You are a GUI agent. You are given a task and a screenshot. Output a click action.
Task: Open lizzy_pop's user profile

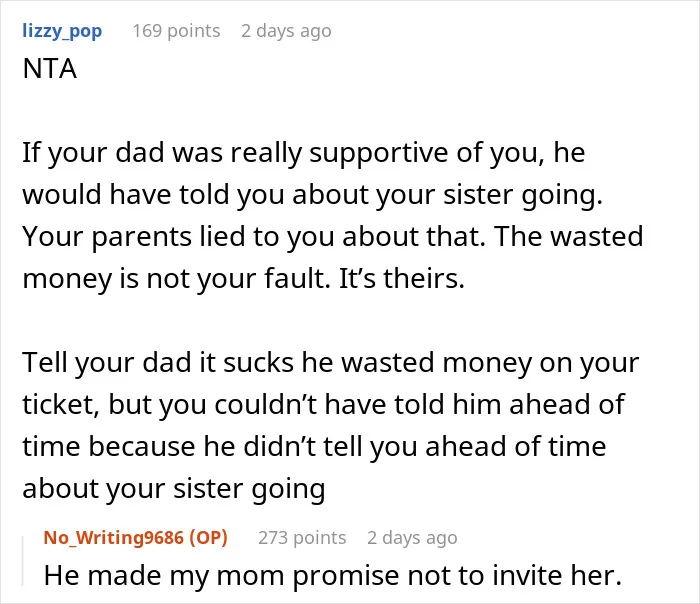point(62,31)
